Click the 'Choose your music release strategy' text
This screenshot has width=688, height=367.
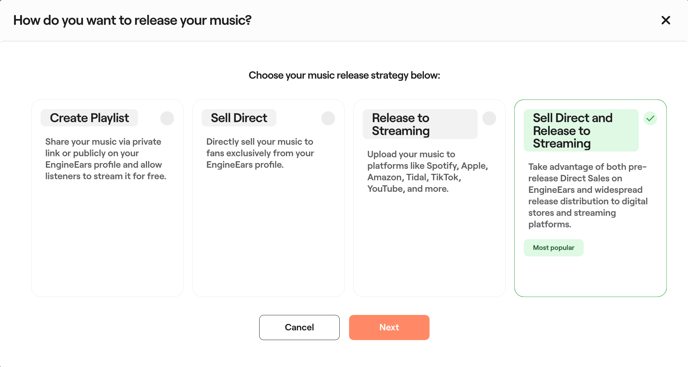344,76
